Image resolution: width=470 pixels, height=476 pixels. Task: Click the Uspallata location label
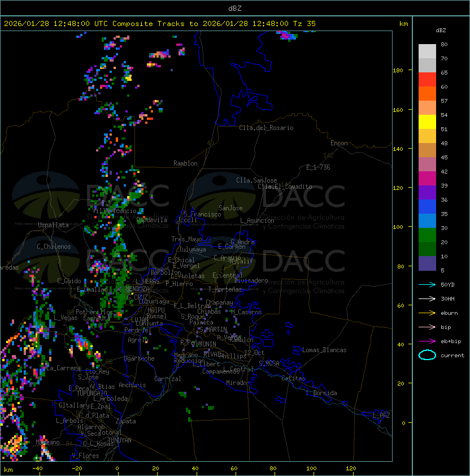point(54,225)
